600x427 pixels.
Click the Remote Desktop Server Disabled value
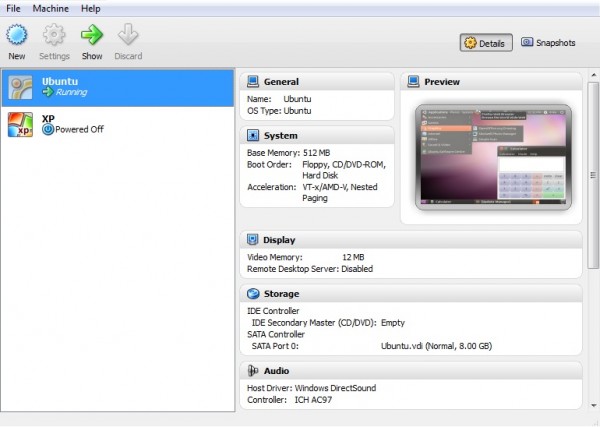point(357,269)
